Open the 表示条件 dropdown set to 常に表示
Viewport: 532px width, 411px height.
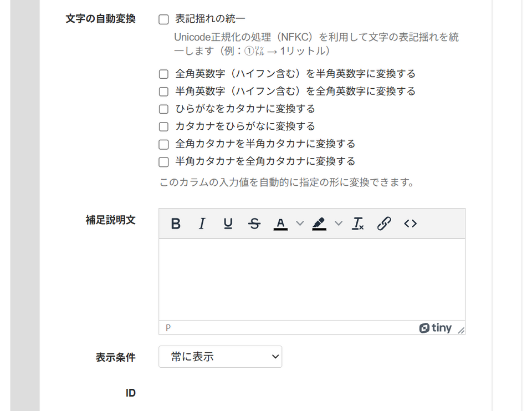pyautogui.click(x=220, y=357)
